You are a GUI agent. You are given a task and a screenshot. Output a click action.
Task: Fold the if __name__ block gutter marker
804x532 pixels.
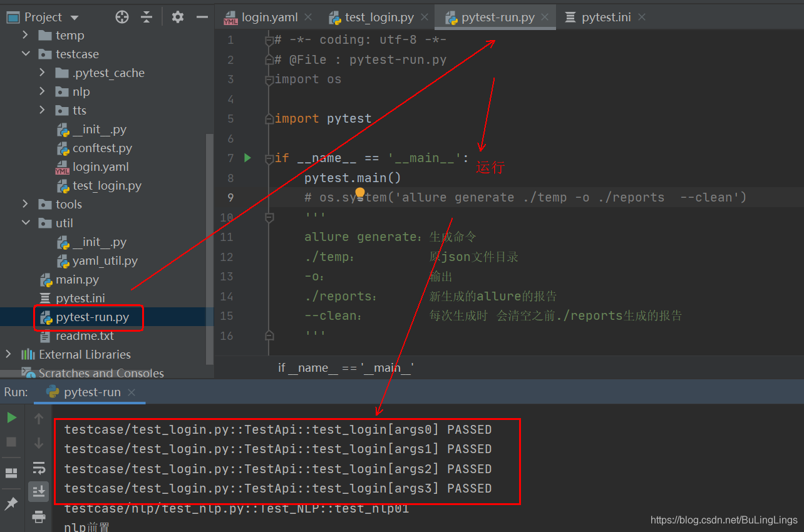(269, 158)
